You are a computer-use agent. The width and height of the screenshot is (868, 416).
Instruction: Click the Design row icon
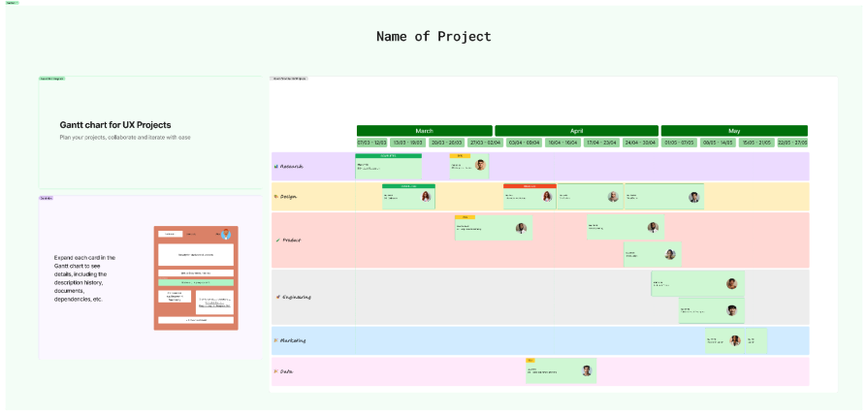click(276, 197)
